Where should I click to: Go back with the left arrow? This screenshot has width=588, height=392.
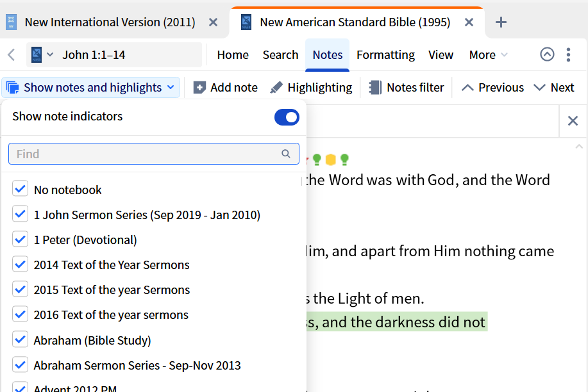pyautogui.click(x=11, y=55)
